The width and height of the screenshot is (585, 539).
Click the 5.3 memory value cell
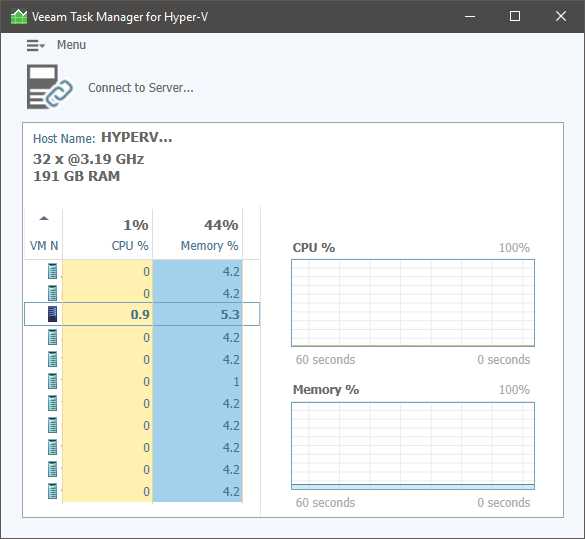pyautogui.click(x=197, y=314)
